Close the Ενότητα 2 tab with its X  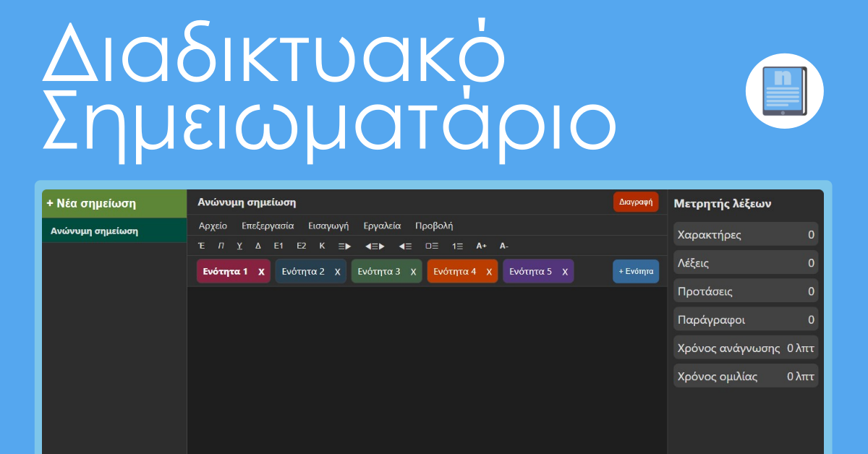337,272
